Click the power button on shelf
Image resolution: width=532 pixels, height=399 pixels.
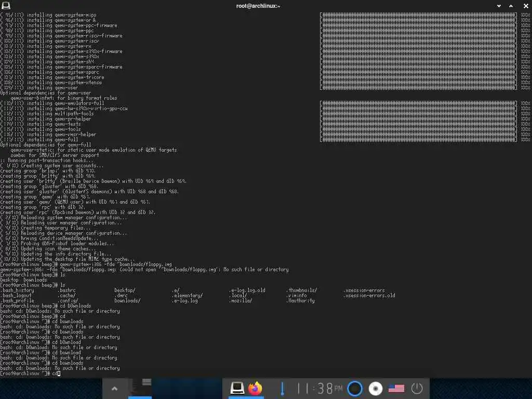pyautogui.click(x=417, y=389)
